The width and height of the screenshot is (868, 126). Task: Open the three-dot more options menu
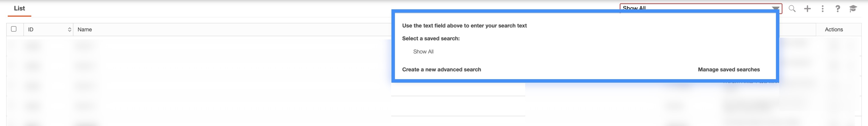click(822, 9)
